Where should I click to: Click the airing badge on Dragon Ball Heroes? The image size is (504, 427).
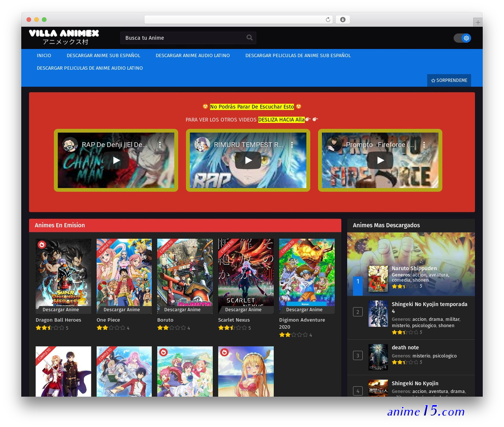(x=42, y=245)
